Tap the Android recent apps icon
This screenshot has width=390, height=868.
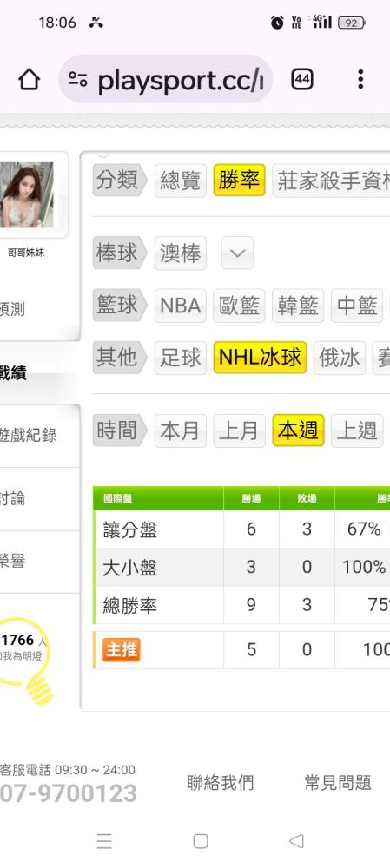[x=104, y=841]
